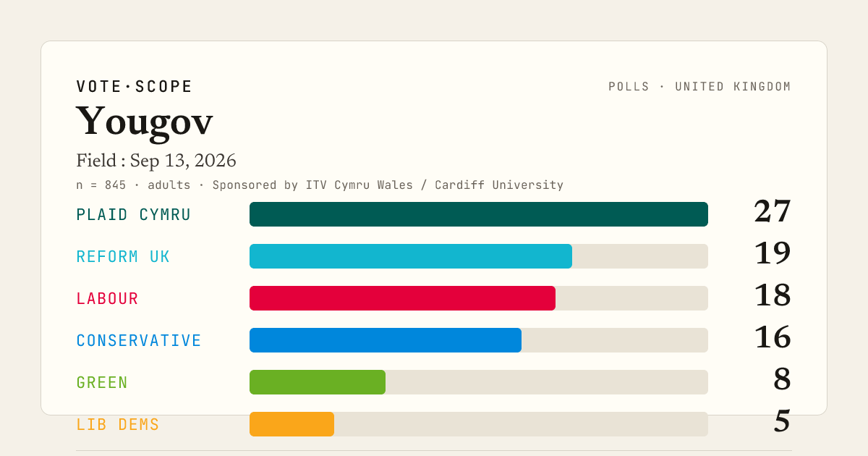Click the sample size and sponsor line
The width and height of the screenshot is (868, 456).
pos(320,185)
